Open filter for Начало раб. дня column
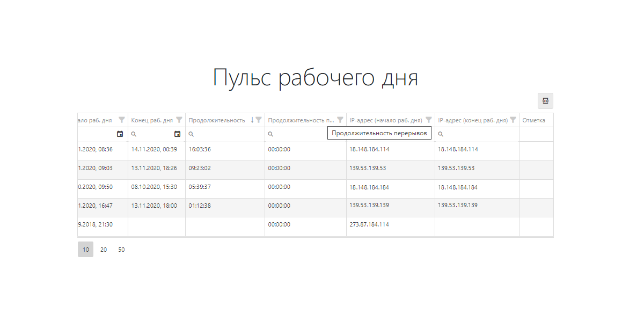 coord(122,120)
